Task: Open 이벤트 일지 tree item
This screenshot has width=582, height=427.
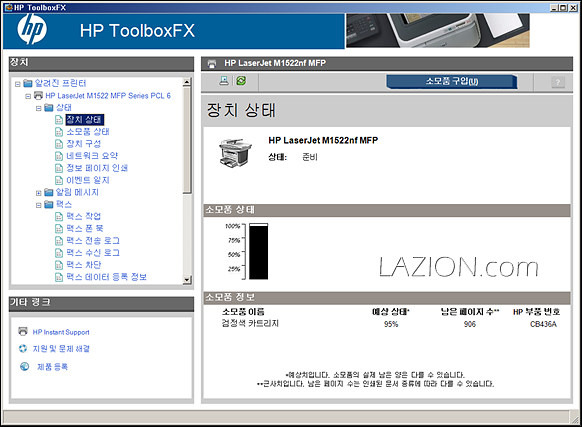Action: pos(88,180)
